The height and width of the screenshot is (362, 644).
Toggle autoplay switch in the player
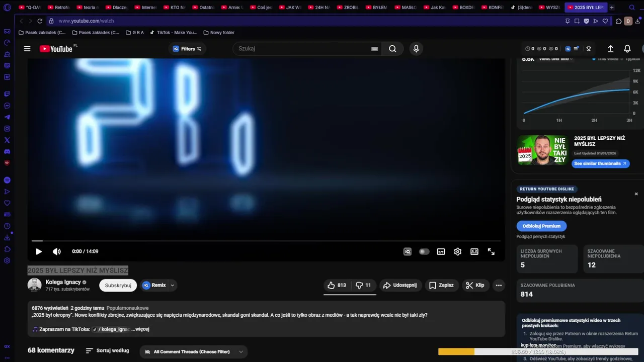(x=424, y=251)
